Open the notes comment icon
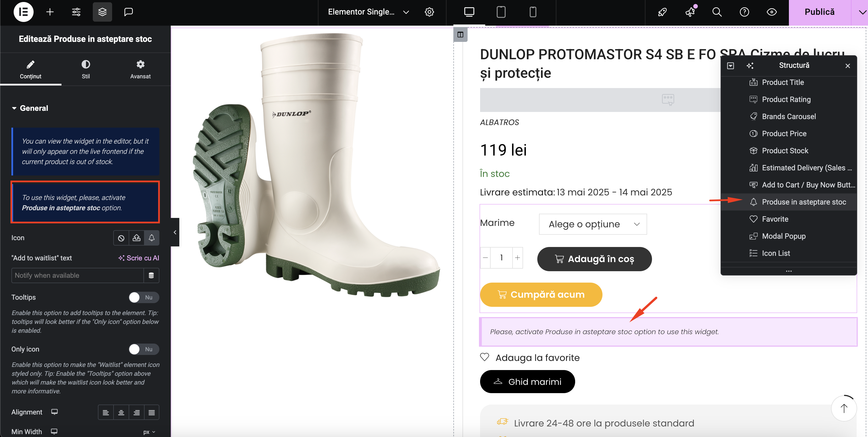Screen dimensions: 868x437 pos(128,12)
